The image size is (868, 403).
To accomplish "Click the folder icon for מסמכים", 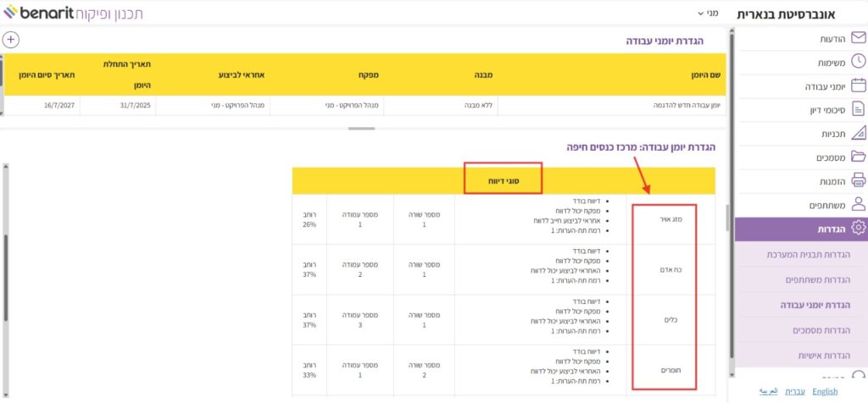I will (857, 157).
